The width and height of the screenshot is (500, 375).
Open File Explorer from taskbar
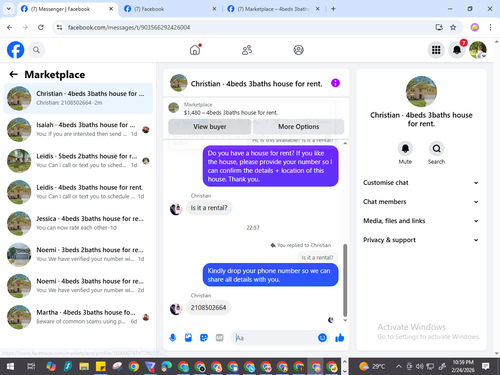[84, 367]
